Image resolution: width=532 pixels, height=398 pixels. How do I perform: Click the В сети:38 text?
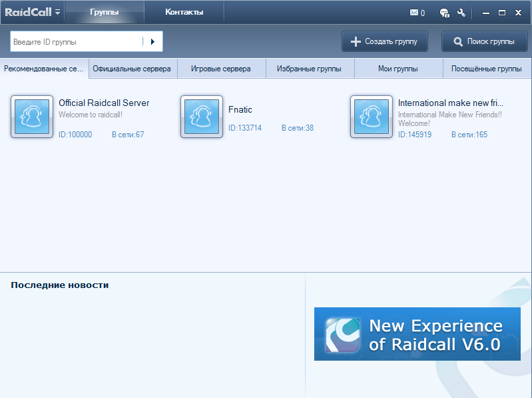pos(298,128)
